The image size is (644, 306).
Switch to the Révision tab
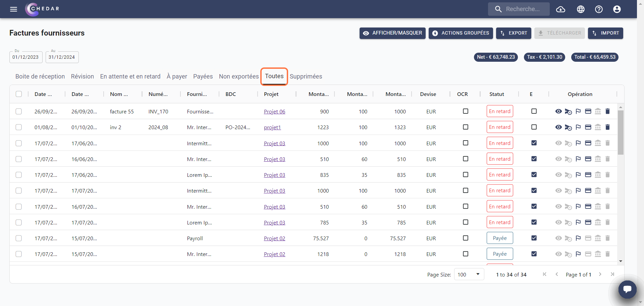tap(83, 76)
